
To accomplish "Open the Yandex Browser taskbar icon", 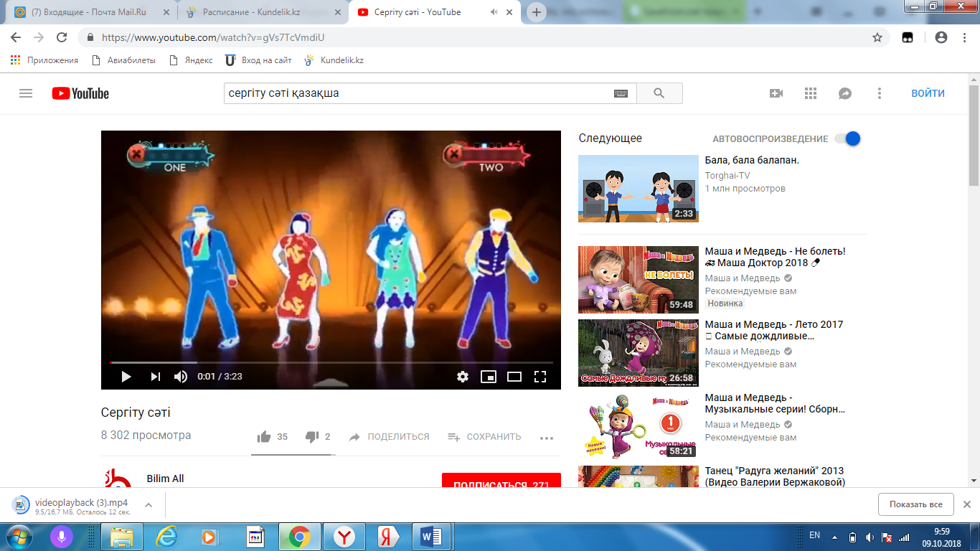I will pyautogui.click(x=345, y=537).
